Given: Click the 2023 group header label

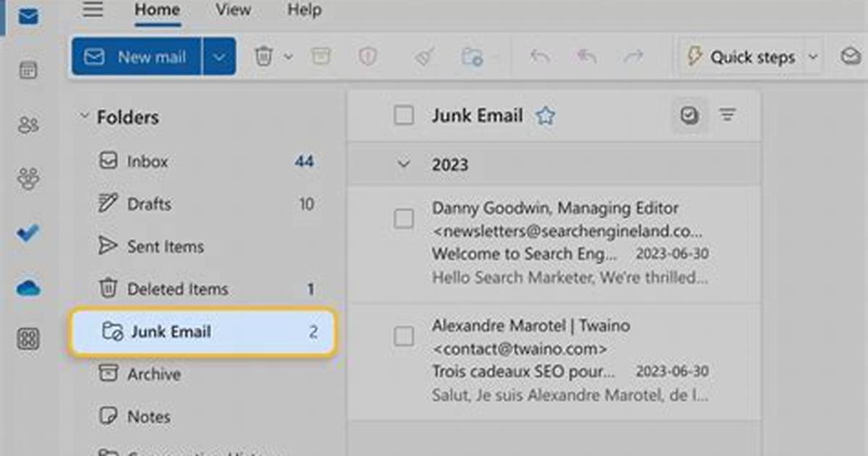Looking at the screenshot, I should pos(450,165).
